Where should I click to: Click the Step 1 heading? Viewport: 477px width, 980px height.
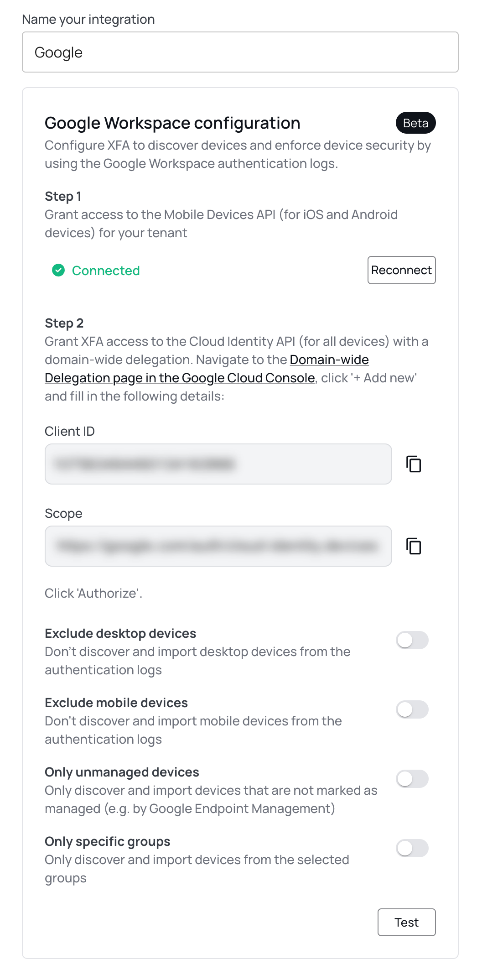(63, 196)
